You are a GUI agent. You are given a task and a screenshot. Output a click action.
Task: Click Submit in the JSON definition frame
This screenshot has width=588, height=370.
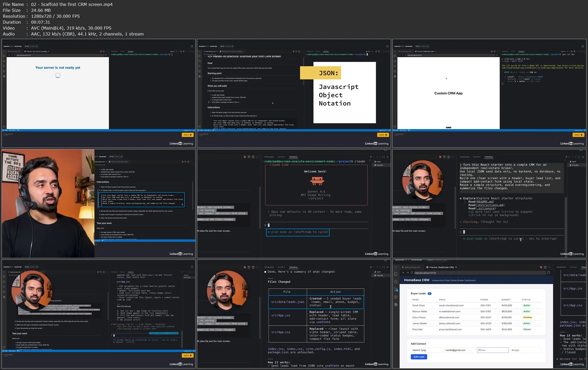tap(383, 135)
